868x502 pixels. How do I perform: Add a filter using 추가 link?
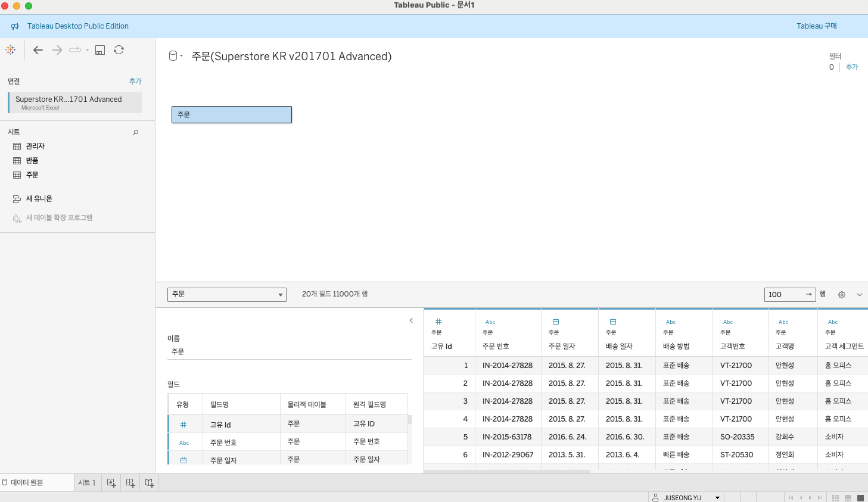(x=852, y=67)
